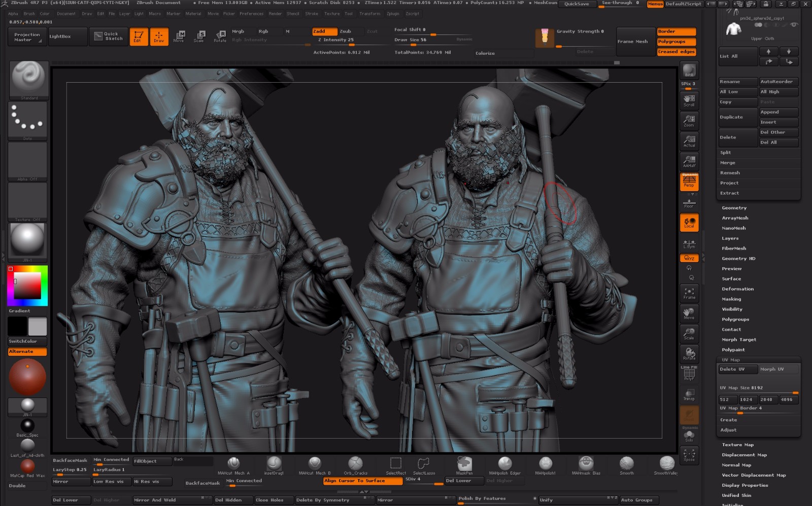Open the Dots stroke type selector
The image size is (812, 506).
27,121
